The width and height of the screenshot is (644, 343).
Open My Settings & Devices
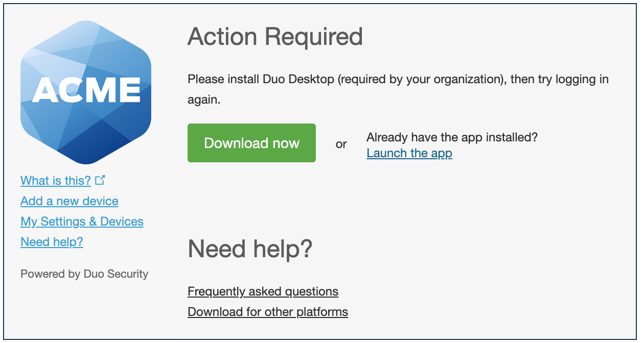(82, 221)
